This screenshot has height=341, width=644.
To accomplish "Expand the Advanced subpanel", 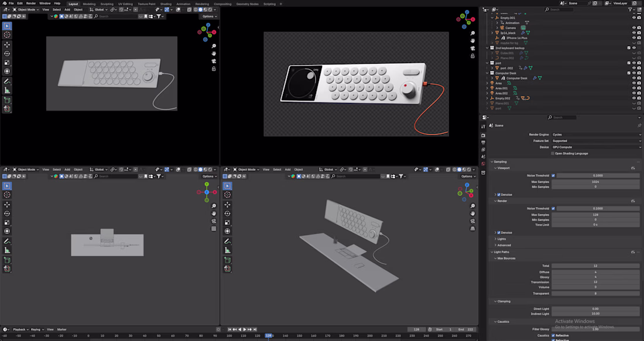I will tap(504, 246).
